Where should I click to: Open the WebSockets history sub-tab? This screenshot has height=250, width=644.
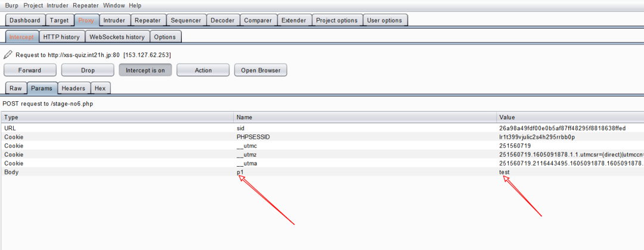[x=117, y=36]
